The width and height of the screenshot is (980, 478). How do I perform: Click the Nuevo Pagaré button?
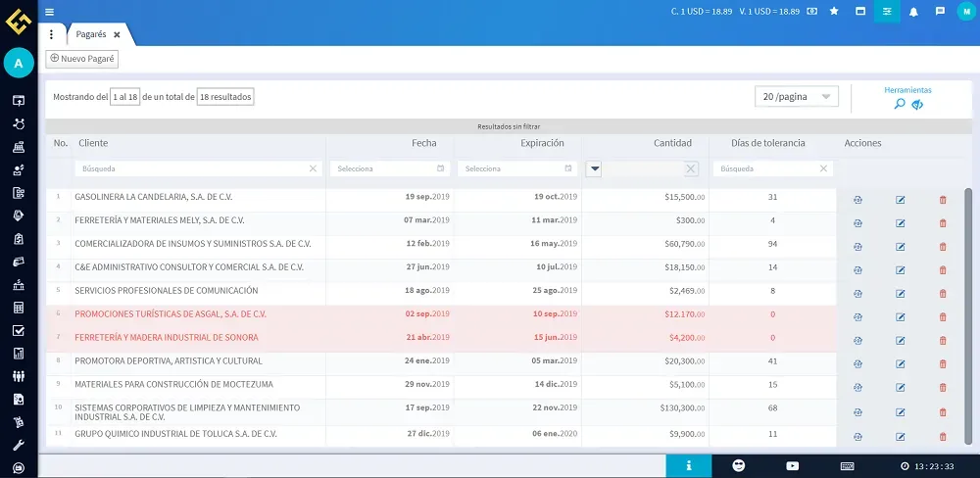click(x=82, y=59)
